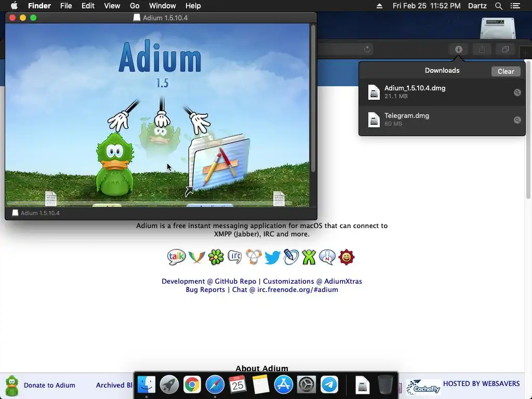Viewport: 532px width, 399px height.
Task: Click Safari downloads toolbar button
Action: point(458,49)
